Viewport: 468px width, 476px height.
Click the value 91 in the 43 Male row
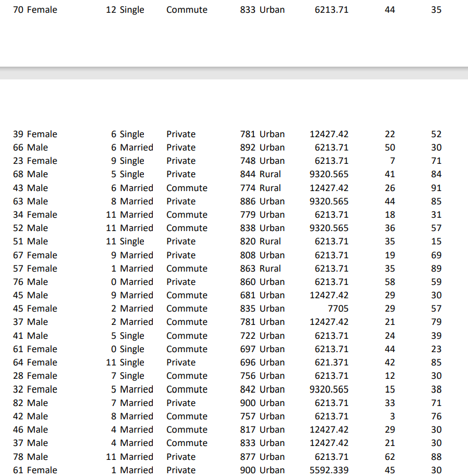(x=436, y=188)
